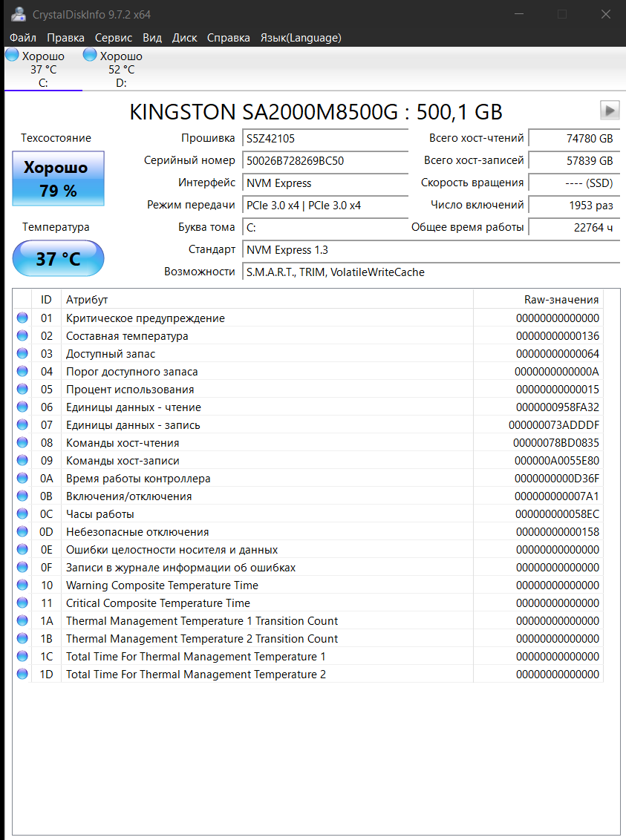
Task: Click the KINGSTON SA2000M8500G disk title
Action: pos(316,112)
